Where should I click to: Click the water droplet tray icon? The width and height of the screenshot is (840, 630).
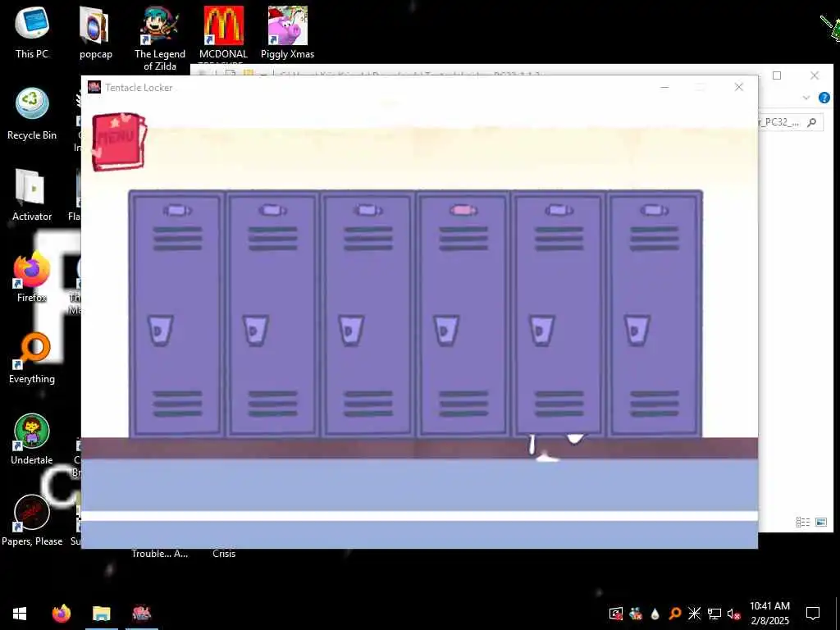pyautogui.click(x=655, y=614)
